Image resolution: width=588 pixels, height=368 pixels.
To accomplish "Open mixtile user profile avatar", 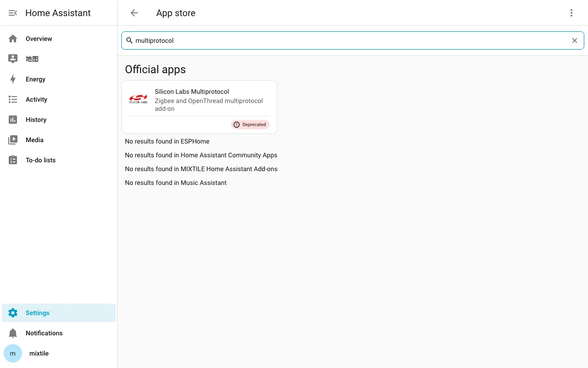I will click(13, 353).
